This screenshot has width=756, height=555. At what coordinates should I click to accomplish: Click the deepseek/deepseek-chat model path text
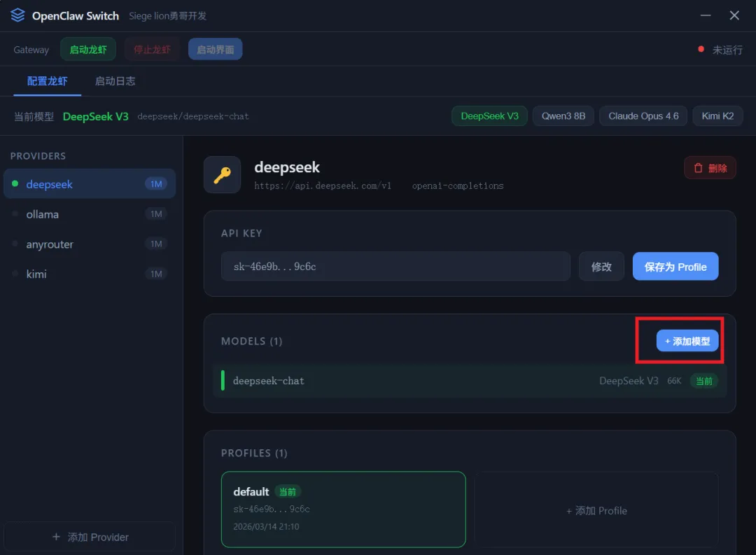pos(193,116)
